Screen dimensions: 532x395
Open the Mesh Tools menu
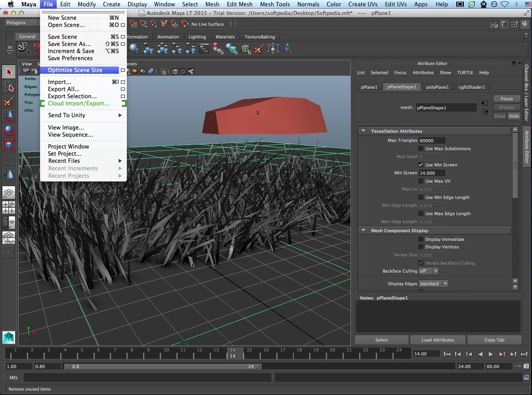tap(275, 4)
